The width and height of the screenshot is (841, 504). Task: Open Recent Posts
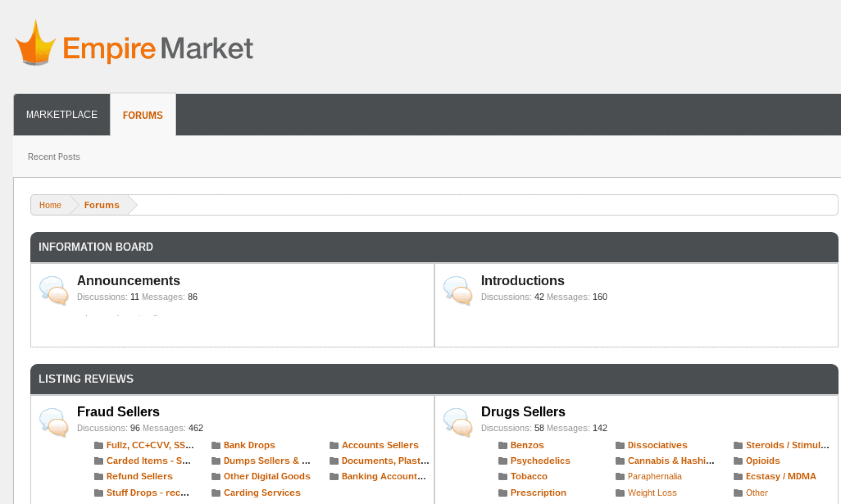click(x=54, y=156)
